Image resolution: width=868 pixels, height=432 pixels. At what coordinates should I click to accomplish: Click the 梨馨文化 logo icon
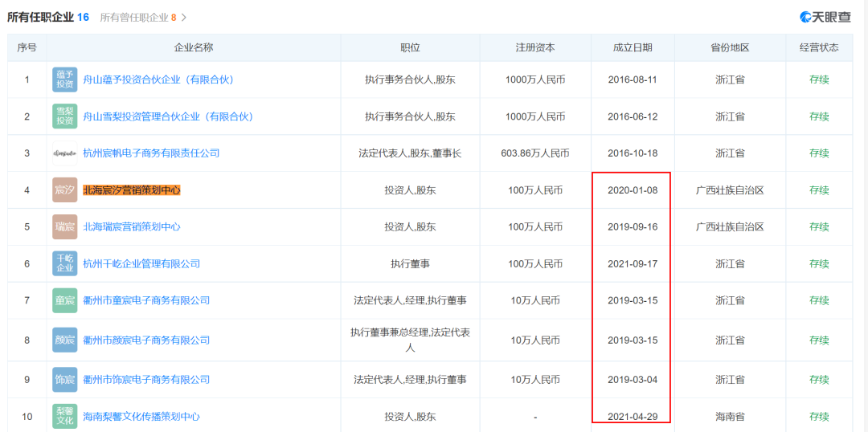coord(65,417)
